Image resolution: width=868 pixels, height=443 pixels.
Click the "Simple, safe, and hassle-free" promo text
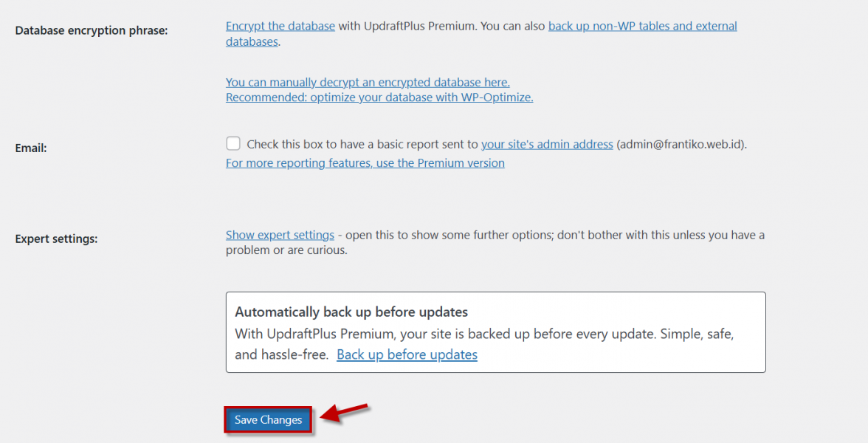point(694,334)
